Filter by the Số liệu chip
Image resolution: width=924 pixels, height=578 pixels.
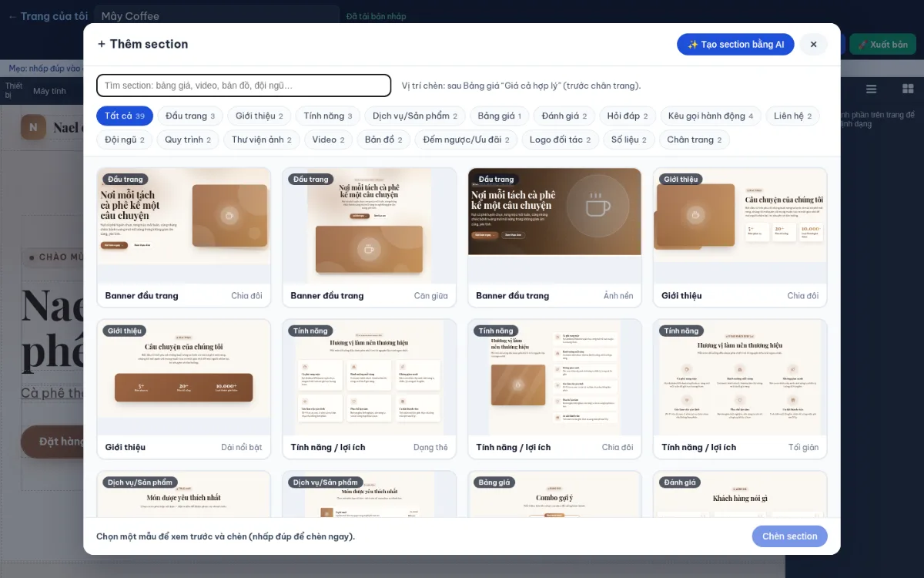[628, 140]
